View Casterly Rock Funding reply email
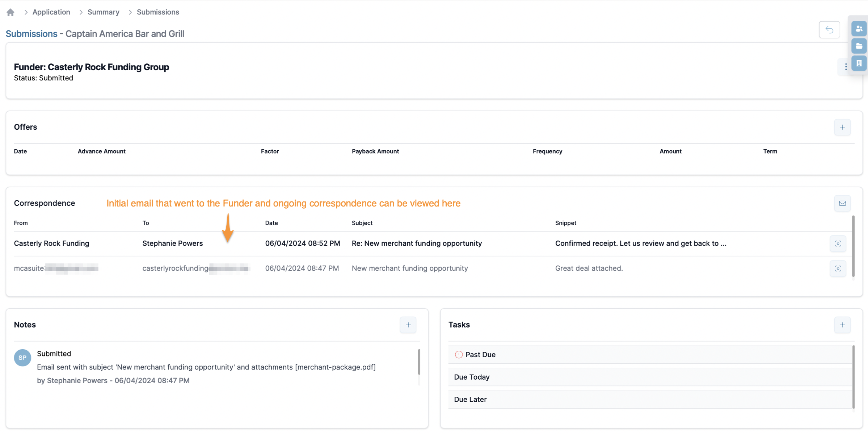This screenshot has width=868, height=434. 838,244
